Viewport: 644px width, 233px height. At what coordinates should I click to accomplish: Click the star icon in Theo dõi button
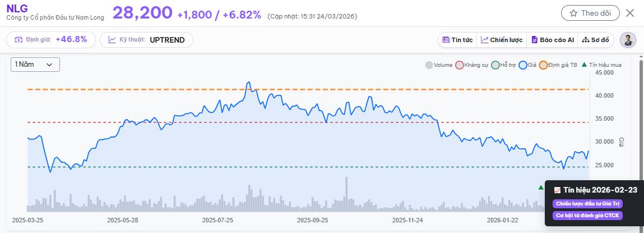[573, 13]
